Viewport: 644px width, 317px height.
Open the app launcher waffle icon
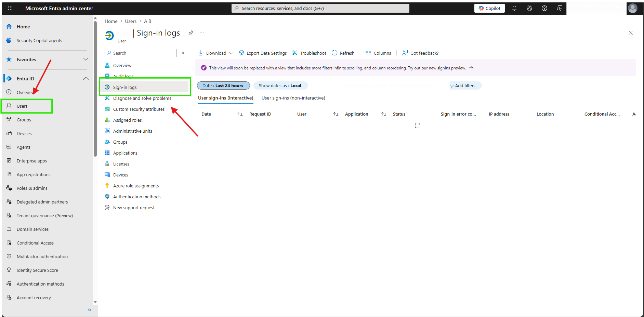coord(10,8)
